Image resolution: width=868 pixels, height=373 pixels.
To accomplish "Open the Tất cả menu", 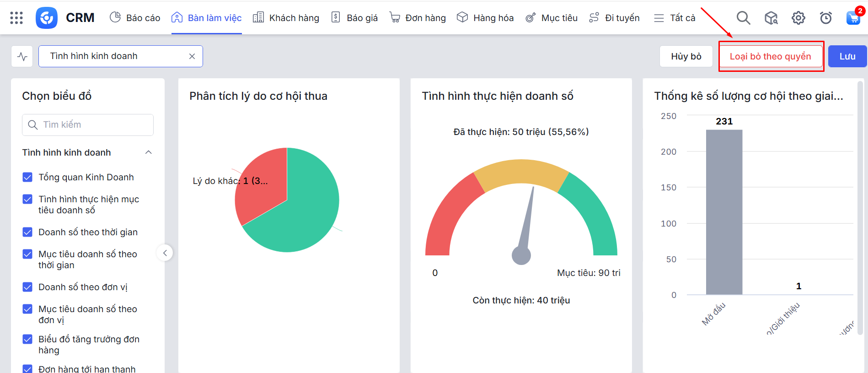I will [675, 18].
